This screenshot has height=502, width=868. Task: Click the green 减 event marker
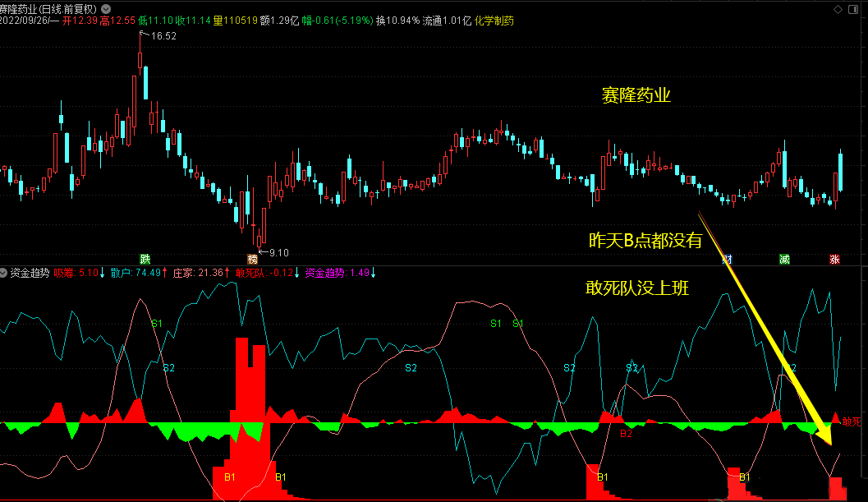[784, 259]
